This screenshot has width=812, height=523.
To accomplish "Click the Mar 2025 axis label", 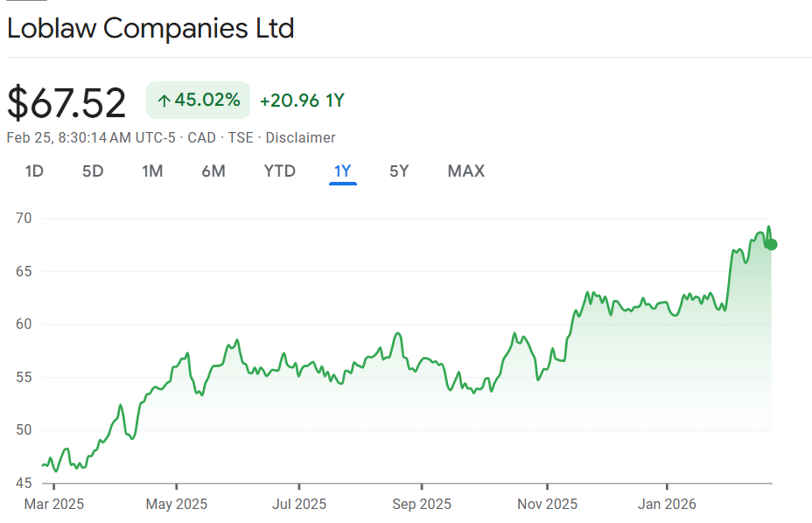I will [53, 504].
